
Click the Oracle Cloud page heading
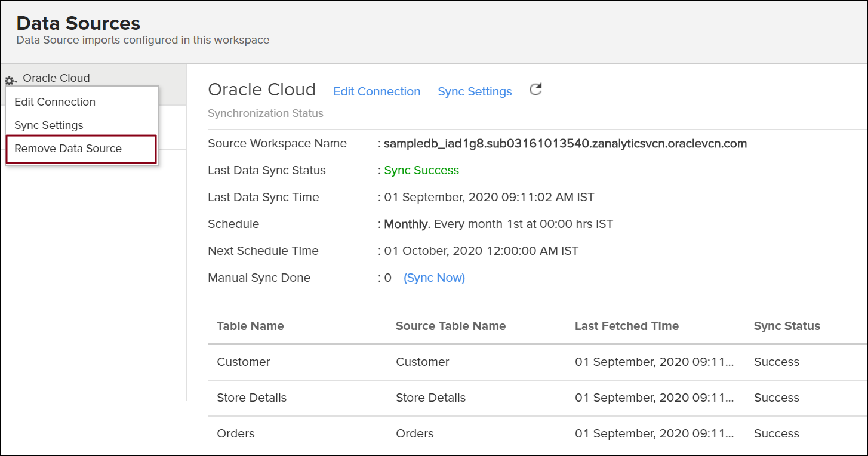pos(261,90)
